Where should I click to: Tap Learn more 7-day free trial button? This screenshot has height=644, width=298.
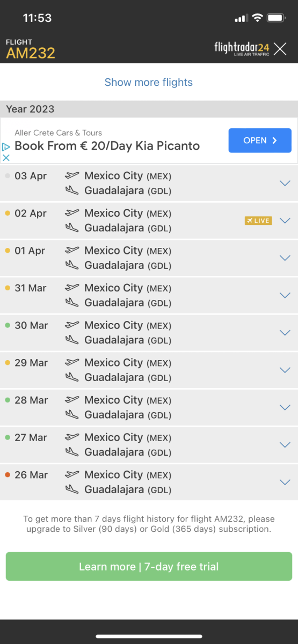149,567
